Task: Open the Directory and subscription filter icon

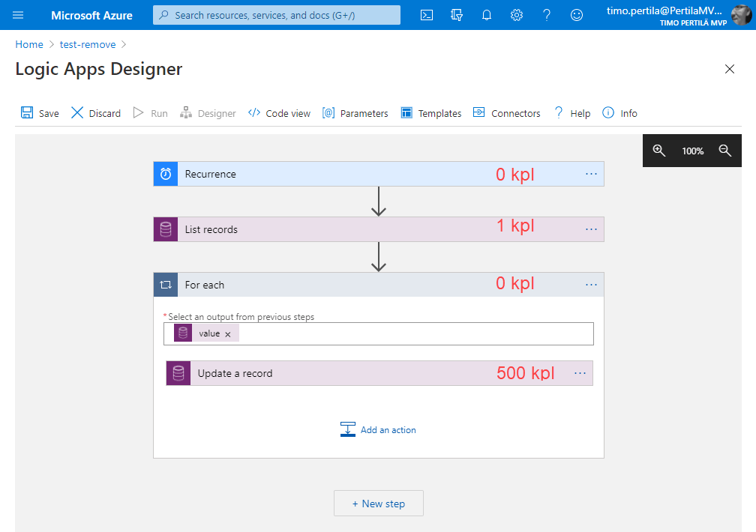Action: click(x=457, y=15)
